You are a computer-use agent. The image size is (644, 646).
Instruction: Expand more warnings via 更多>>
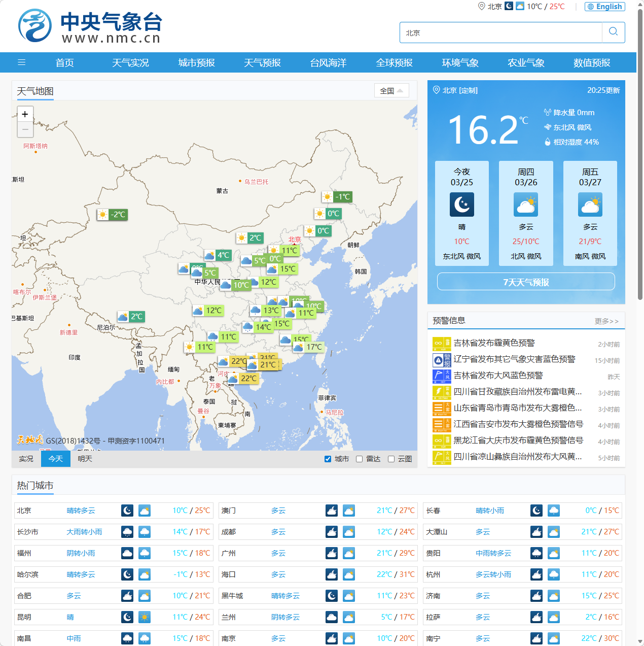(607, 321)
